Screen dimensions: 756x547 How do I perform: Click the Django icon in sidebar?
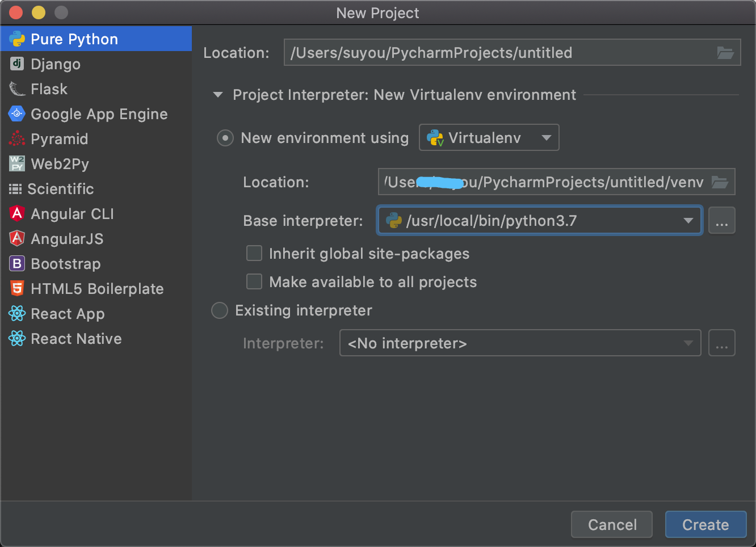[17, 64]
